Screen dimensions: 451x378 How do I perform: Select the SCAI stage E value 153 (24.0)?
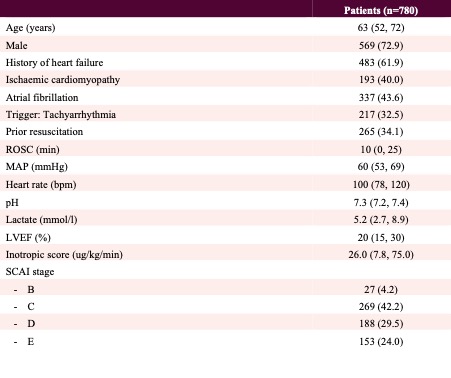click(x=381, y=342)
